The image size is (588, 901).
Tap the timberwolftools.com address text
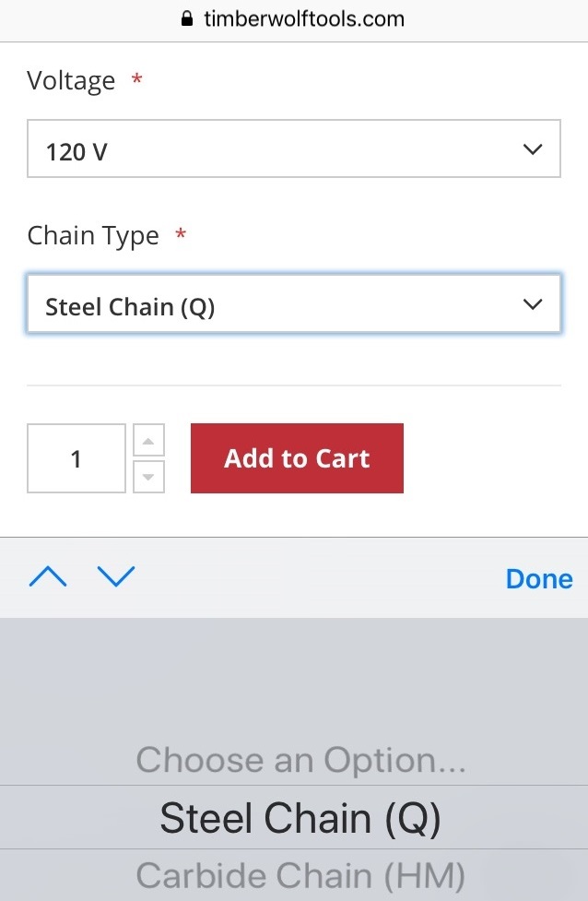coord(304,18)
